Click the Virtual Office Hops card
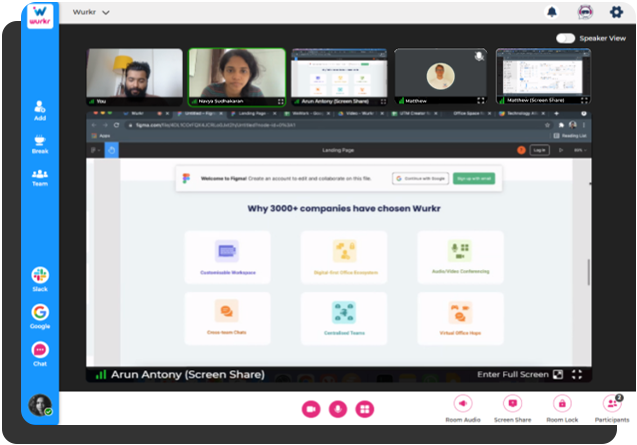Image resolution: width=637 pixels, height=445 pixels. 460,318
